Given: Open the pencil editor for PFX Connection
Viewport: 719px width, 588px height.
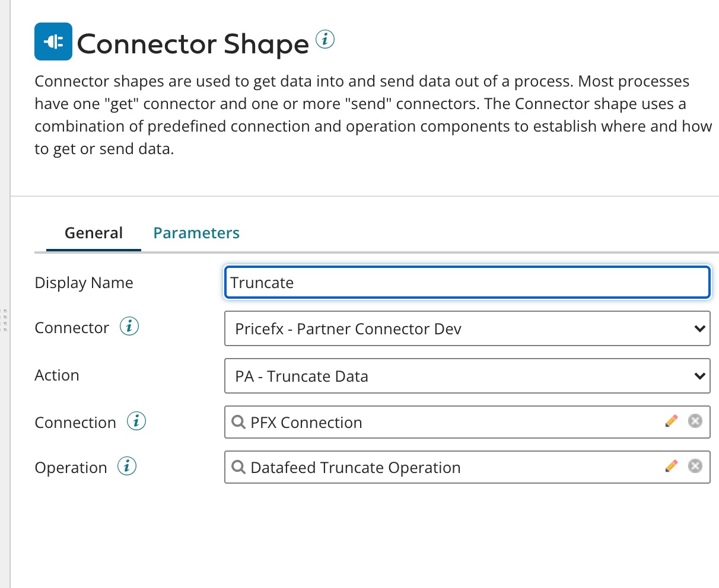Looking at the screenshot, I should tap(670, 421).
